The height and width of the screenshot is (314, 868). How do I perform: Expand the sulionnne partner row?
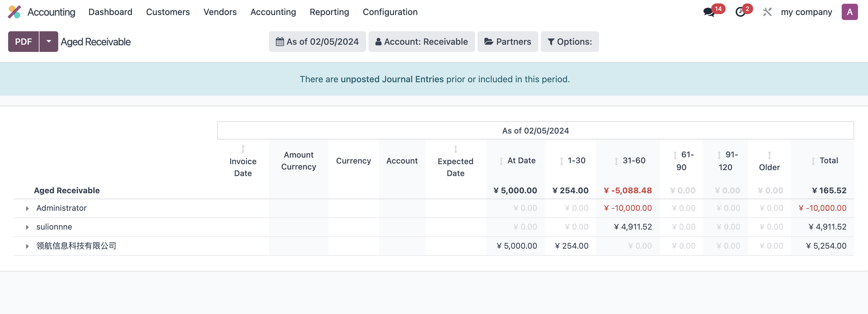[x=27, y=227]
